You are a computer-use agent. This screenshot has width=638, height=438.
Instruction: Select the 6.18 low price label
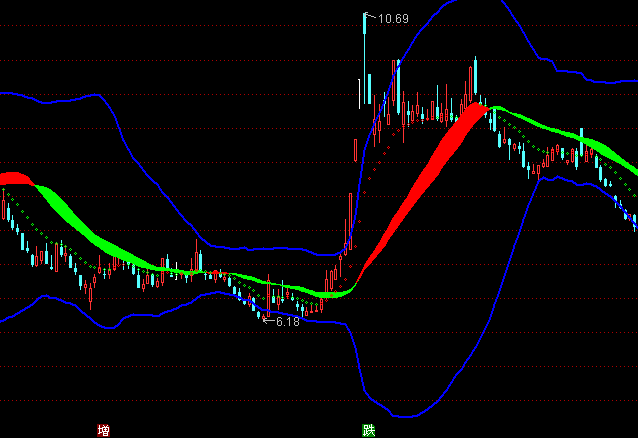point(287,322)
